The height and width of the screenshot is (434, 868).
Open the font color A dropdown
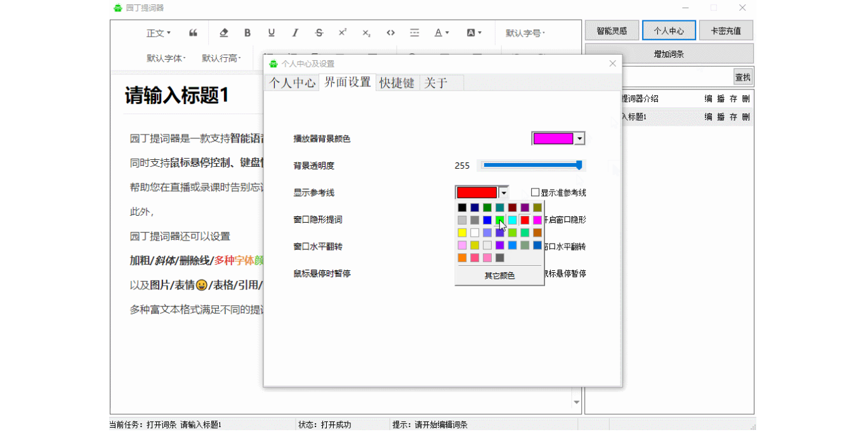(442, 33)
